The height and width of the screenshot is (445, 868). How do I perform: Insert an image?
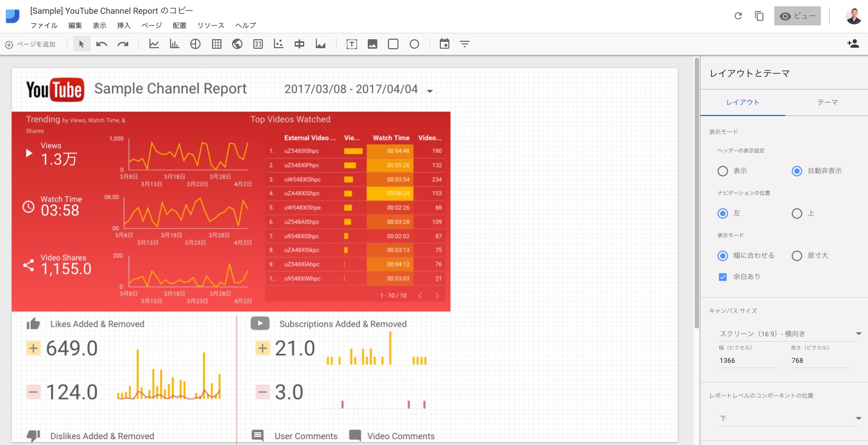tap(373, 44)
